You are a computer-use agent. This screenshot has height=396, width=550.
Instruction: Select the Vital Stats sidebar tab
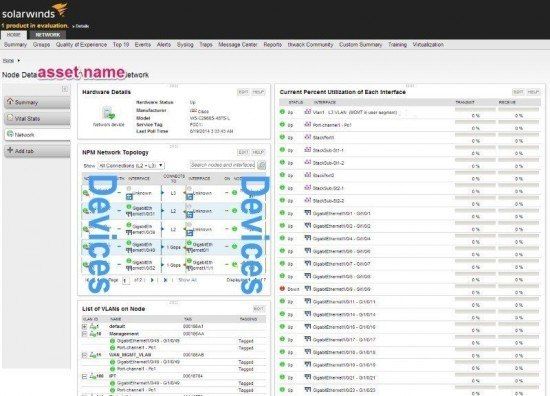coord(37,119)
